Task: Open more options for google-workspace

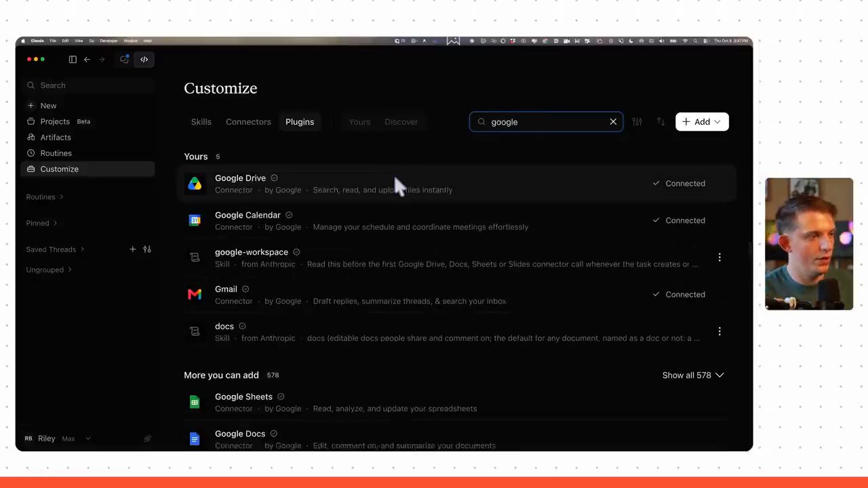Action: pos(719,258)
